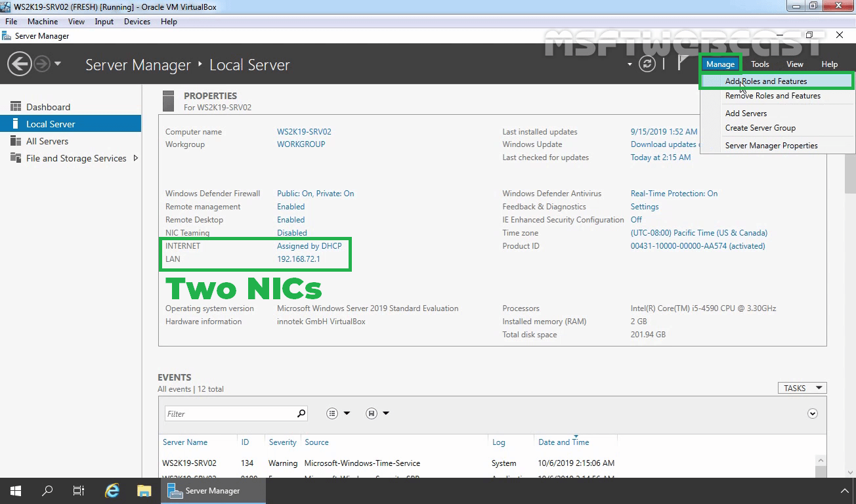Screen dimensions: 856x504
Task: Click the Product ID activation link
Action: click(x=698, y=246)
